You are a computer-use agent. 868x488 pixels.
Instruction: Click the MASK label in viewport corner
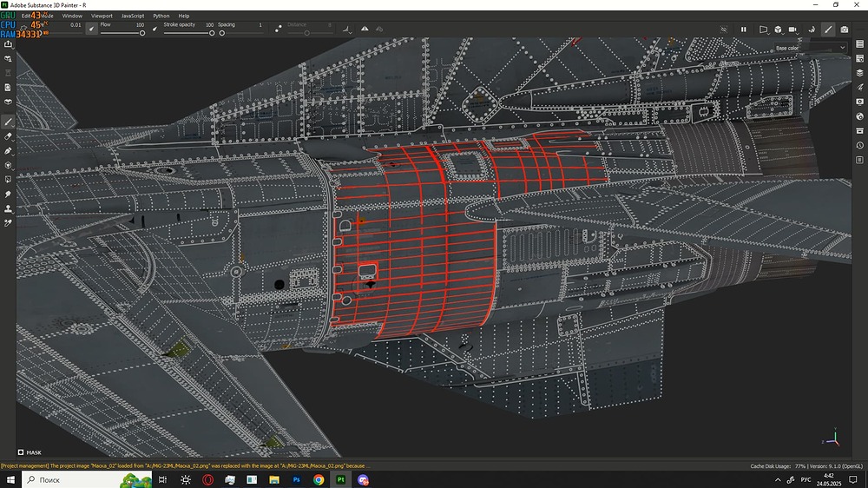click(34, 452)
